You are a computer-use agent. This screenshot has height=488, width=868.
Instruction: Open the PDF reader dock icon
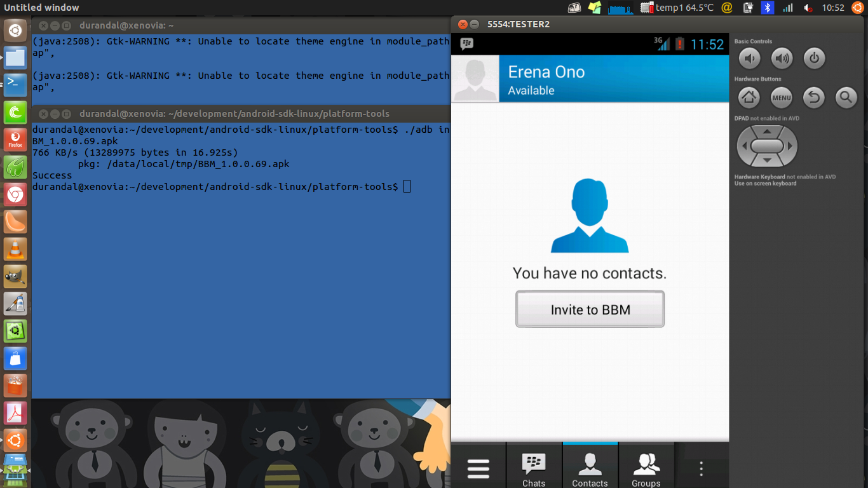point(16,413)
